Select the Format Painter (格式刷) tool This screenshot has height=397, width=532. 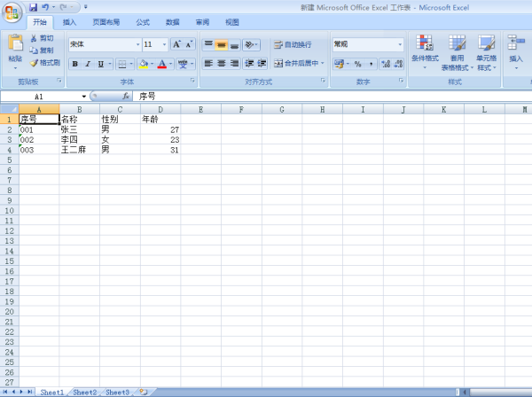click(x=44, y=63)
